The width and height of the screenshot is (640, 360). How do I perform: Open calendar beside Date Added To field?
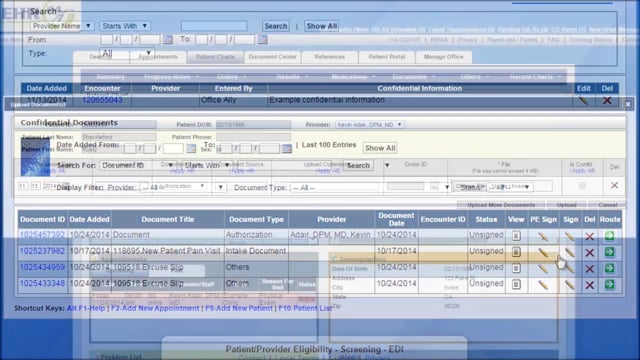click(x=287, y=149)
